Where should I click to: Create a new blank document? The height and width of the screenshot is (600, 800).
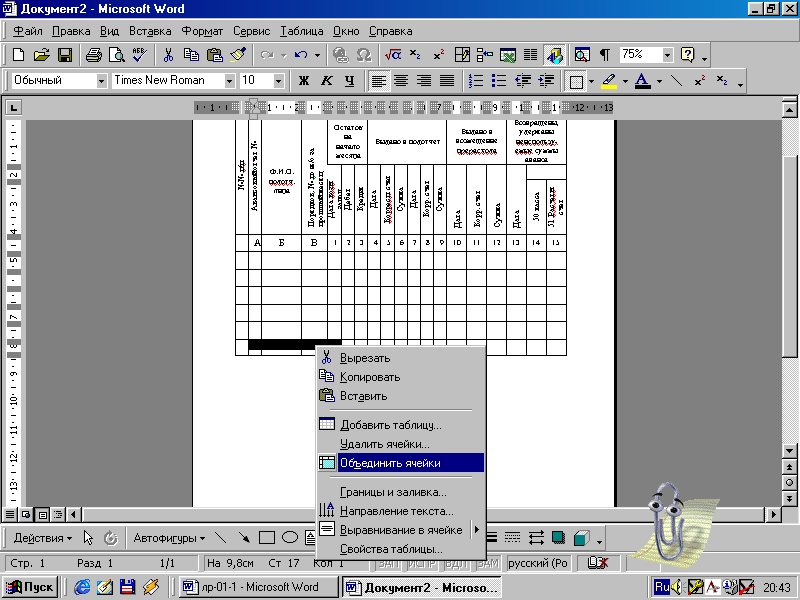click(x=18, y=55)
